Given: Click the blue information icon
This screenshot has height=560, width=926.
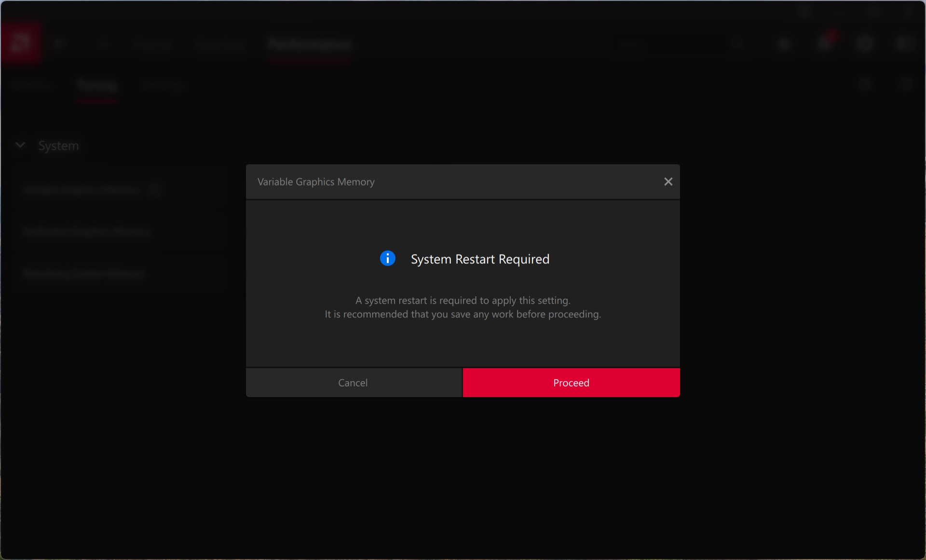Looking at the screenshot, I should (387, 259).
